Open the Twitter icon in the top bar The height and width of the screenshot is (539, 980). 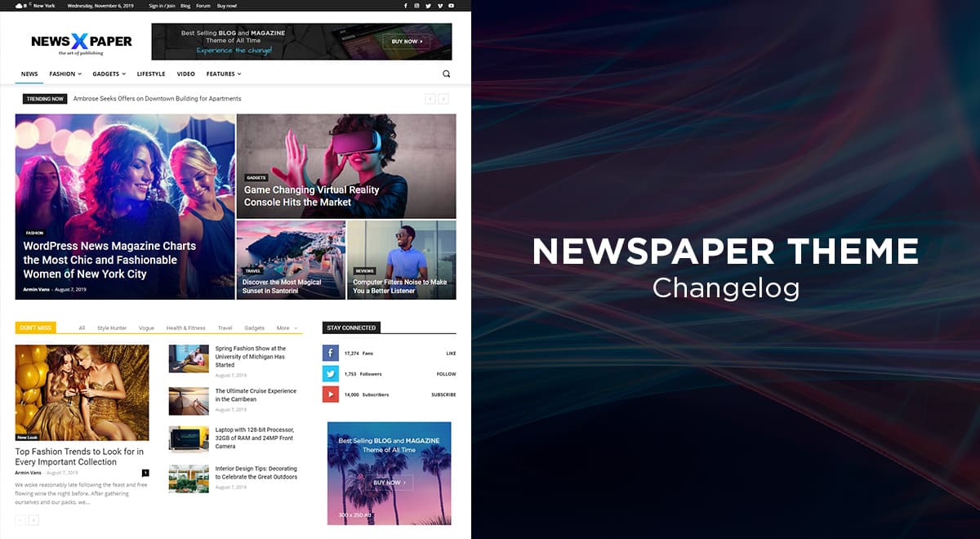pyautogui.click(x=428, y=6)
